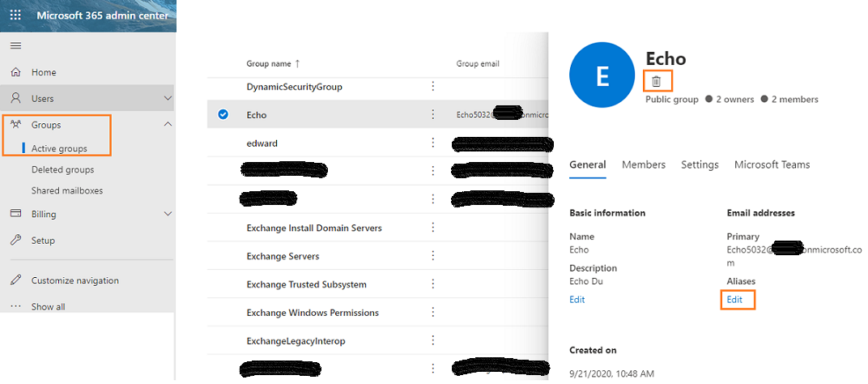Select Exchange Install Domain Servers group
The width and height of the screenshot is (868, 384).
pyautogui.click(x=314, y=228)
